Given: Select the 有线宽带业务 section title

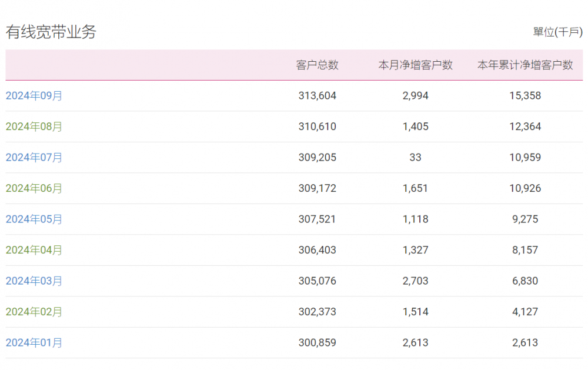Looking at the screenshot, I should tap(51, 32).
